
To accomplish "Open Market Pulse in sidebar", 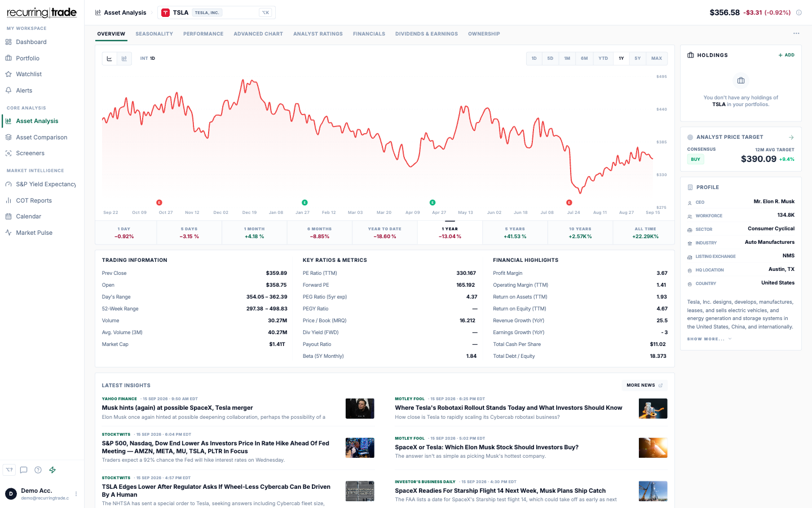I will coord(34,233).
